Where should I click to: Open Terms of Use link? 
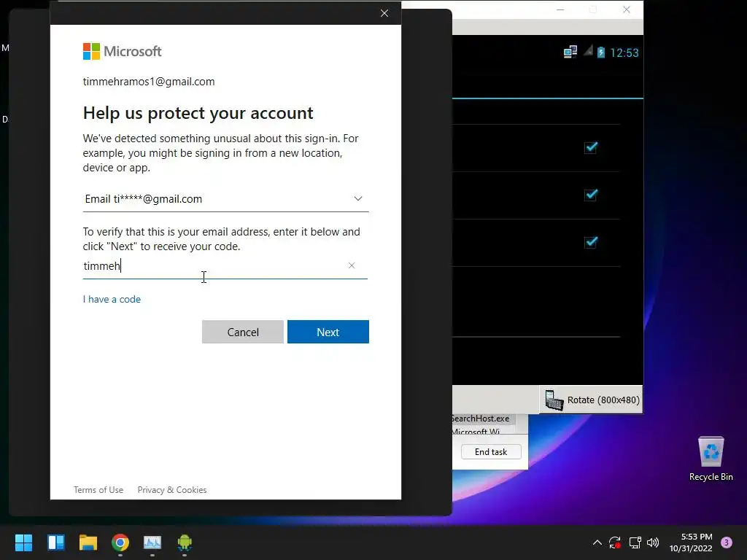[98, 489]
